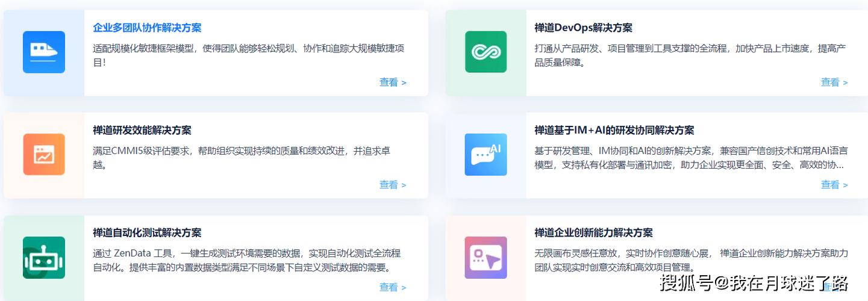
Task: Open the 禅道自动化测试解决方案 title
Action: (147, 232)
